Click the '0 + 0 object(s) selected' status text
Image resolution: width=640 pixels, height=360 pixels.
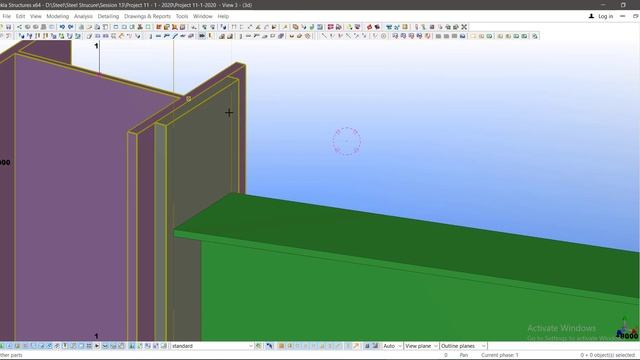607,355
